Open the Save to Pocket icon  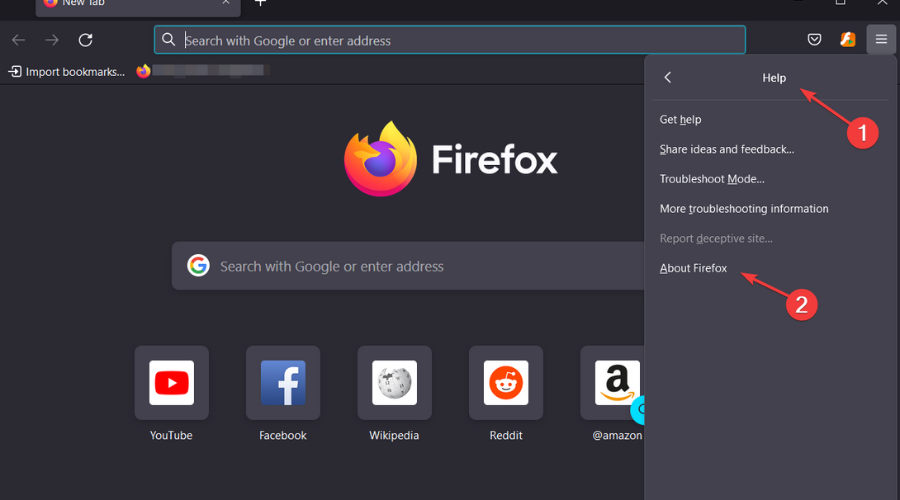[x=814, y=40]
